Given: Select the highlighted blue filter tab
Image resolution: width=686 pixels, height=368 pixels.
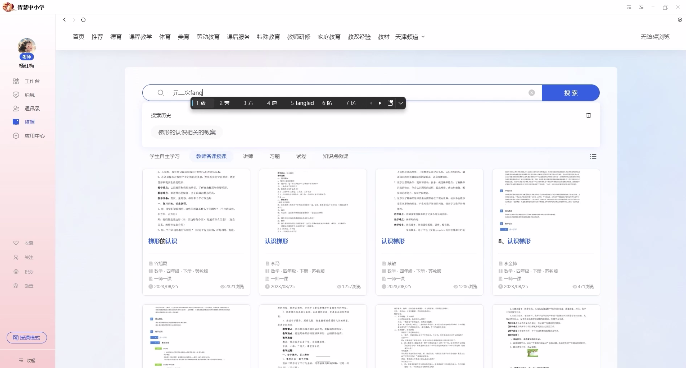Looking at the screenshot, I should point(211,156).
